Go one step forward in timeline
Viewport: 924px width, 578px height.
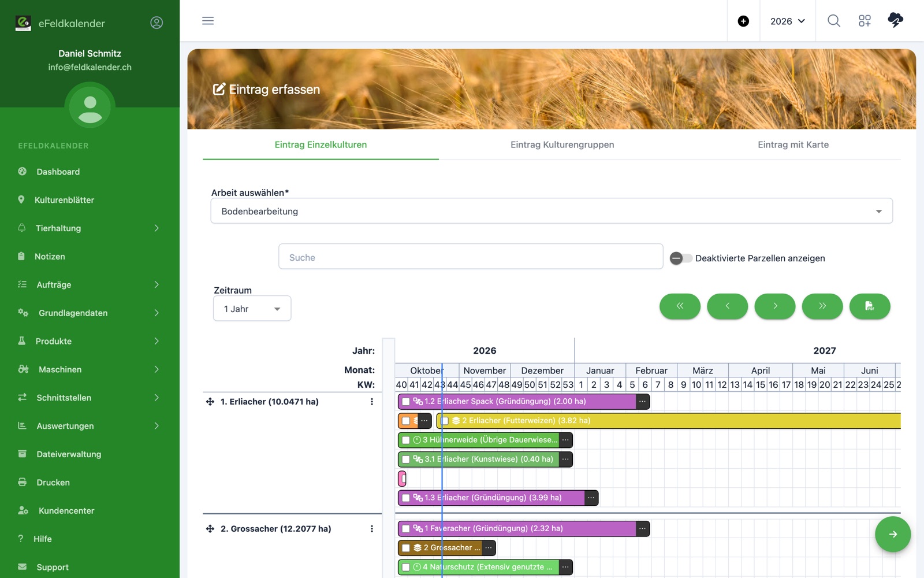pos(775,306)
